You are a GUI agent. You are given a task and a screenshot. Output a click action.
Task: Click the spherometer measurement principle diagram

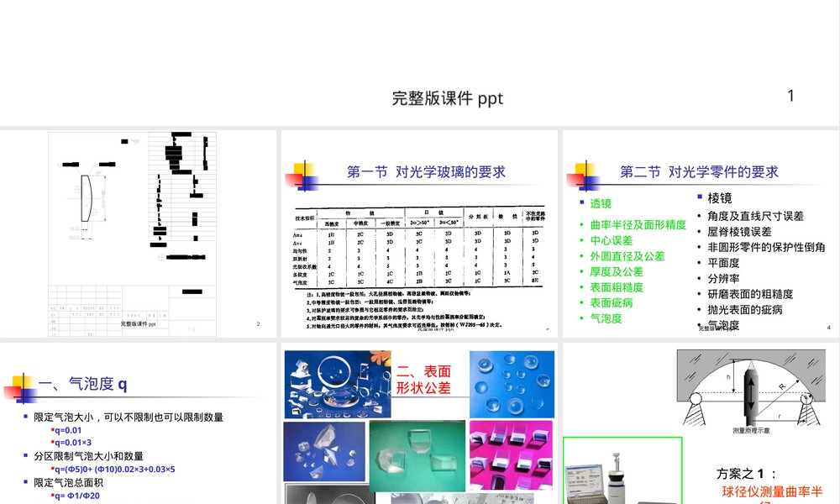click(x=751, y=388)
